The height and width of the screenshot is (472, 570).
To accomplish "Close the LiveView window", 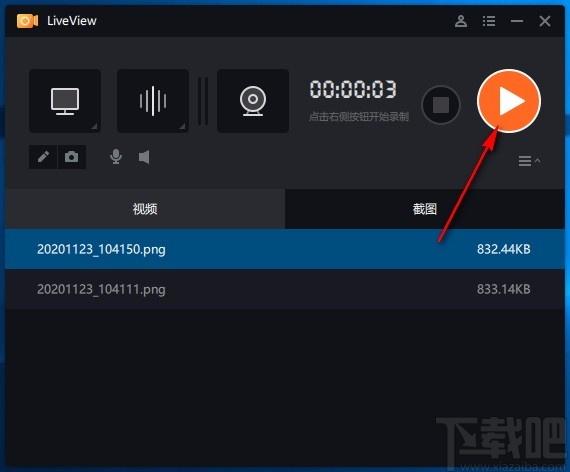I will point(545,21).
